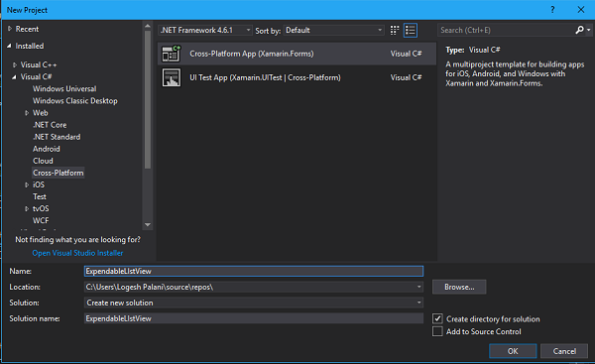Click scroll up arrow in tree panel

tap(148, 26)
